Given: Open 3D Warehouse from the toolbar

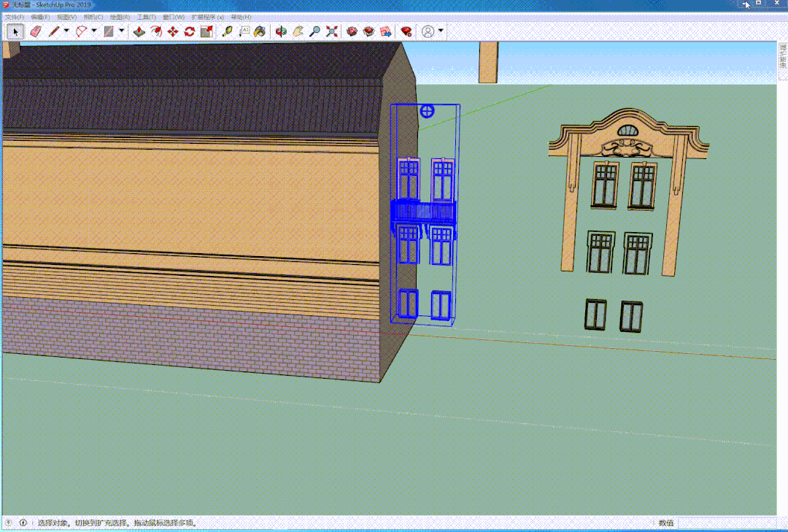Looking at the screenshot, I should (x=352, y=31).
